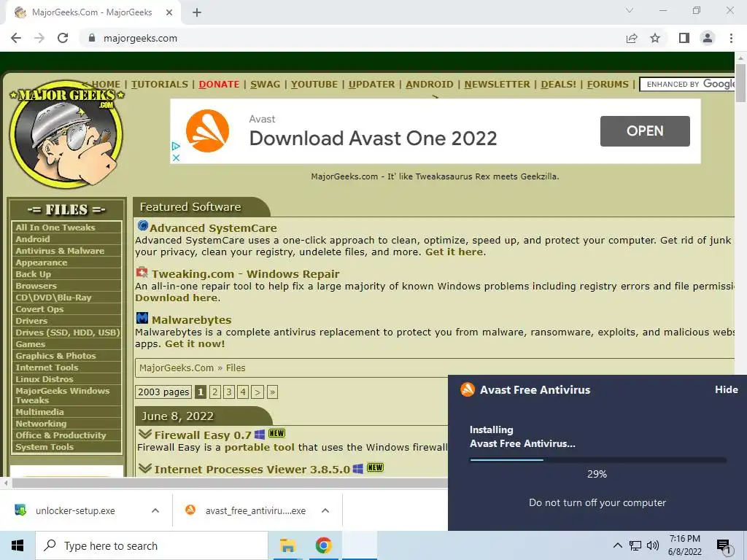Click Chrome icon in taskbar
The height and width of the screenshot is (560, 747).
pos(323,545)
